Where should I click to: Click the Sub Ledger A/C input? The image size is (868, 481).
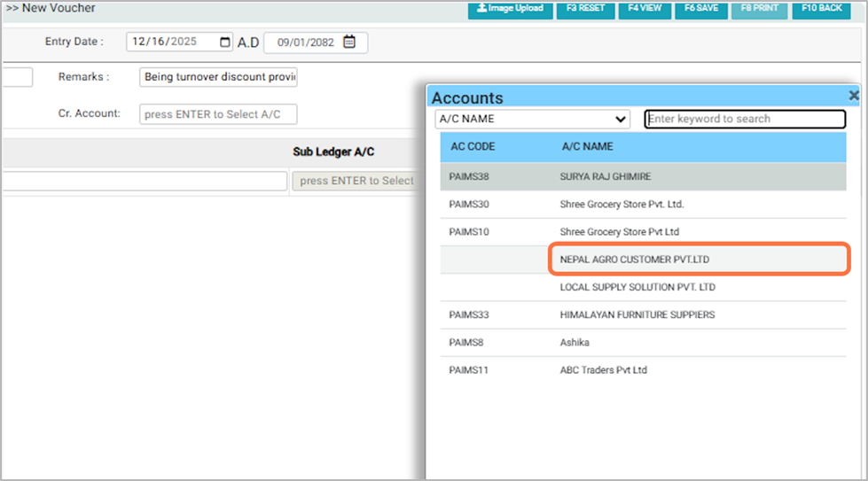point(356,181)
